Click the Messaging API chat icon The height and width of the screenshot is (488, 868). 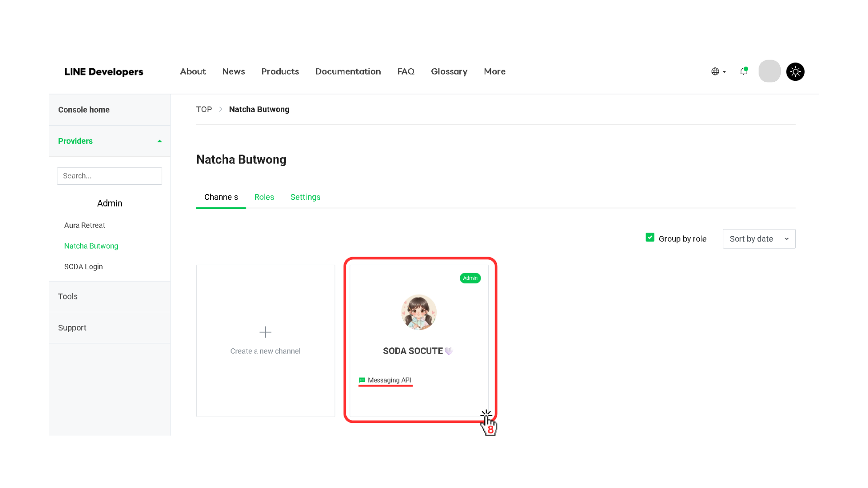[362, 380]
